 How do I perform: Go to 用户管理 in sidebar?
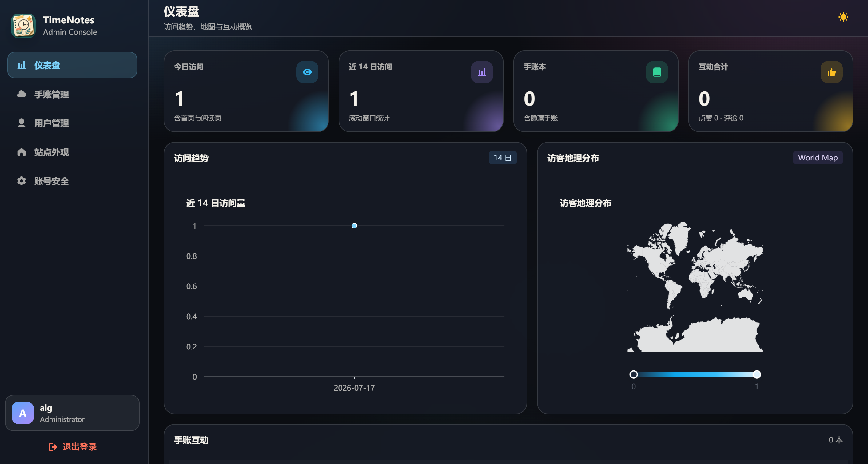(72, 123)
